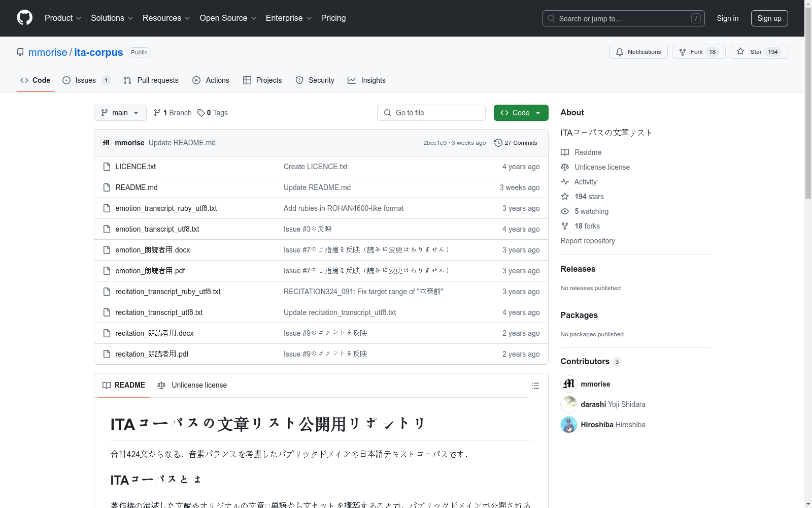This screenshot has height=508, width=812.
Task: Switch to the Issues tab
Action: pyautogui.click(x=86, y=80)
